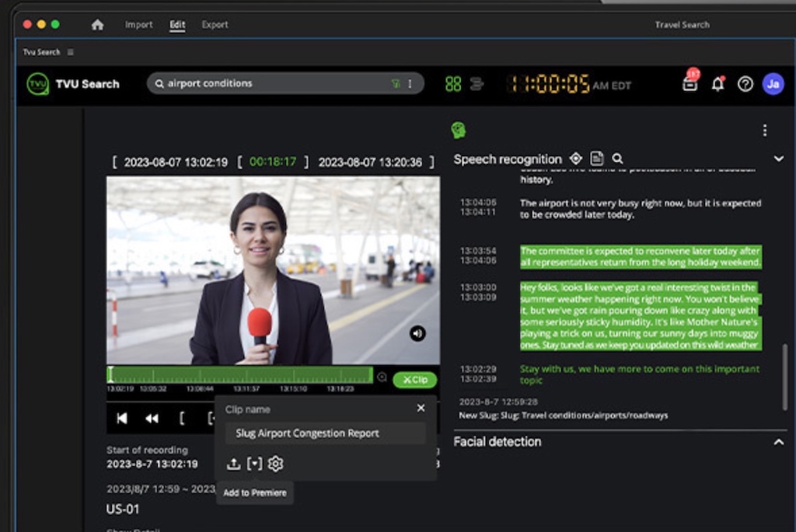Open the help question mark
The image size is (796, 532).
coord(745,84)
